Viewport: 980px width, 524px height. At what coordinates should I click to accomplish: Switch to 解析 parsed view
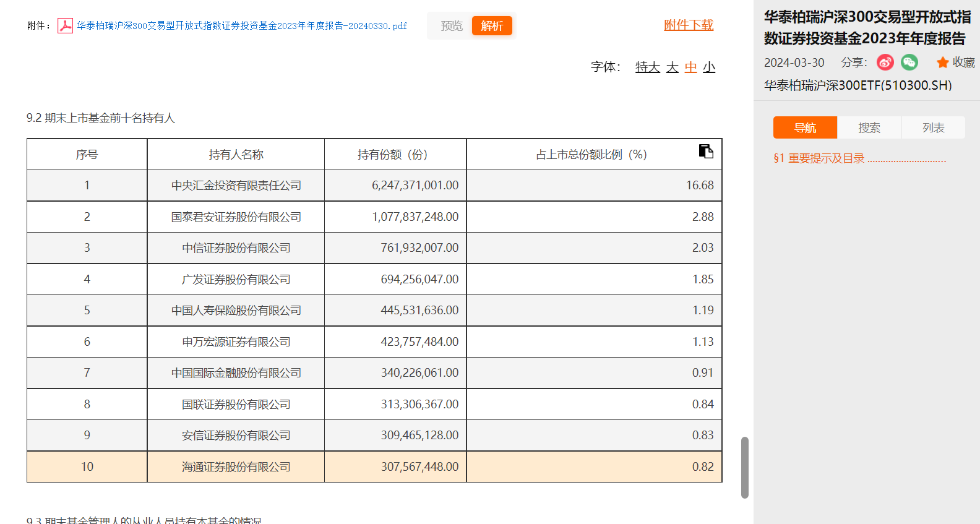[492, 26]
